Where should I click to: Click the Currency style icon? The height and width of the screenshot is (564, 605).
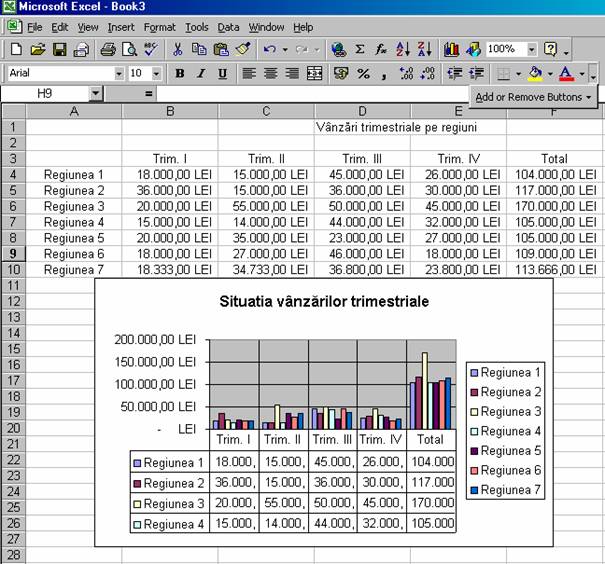coord(341,73)
